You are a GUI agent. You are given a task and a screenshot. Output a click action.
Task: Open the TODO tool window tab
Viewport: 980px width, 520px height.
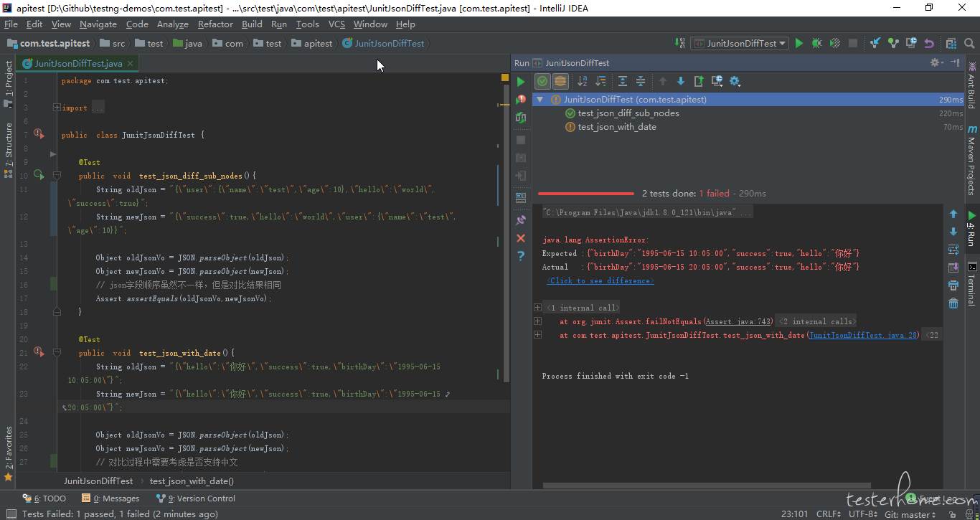(x=44, y=498)
